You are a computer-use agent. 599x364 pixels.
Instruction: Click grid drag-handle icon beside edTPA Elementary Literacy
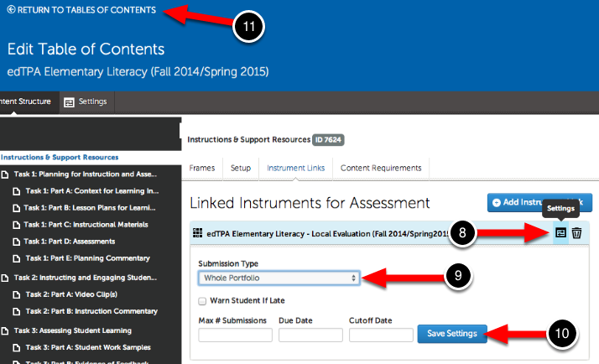(x=197, y=233)
